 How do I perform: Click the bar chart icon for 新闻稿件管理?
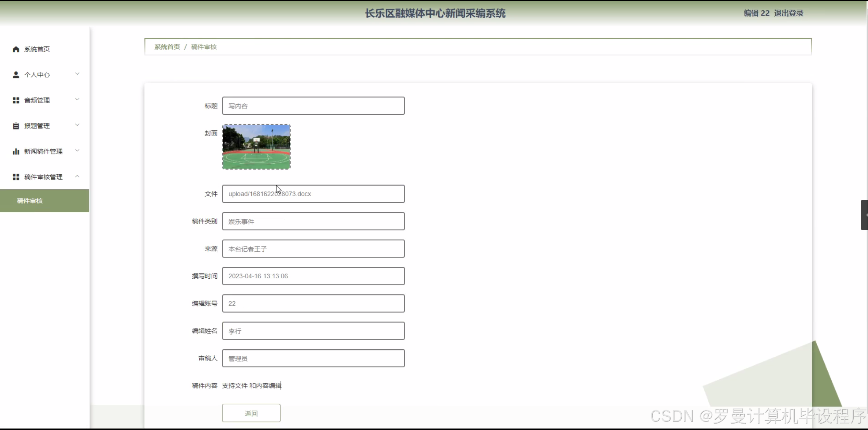16,151
